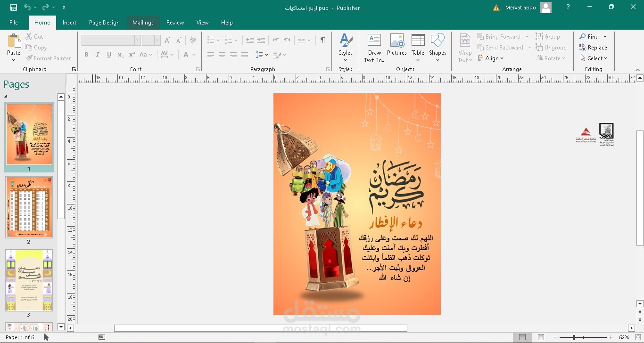Viewport: 644px width, 343px height.
Task: Insert a Table from the Objects group
Action: pos(418,48)
